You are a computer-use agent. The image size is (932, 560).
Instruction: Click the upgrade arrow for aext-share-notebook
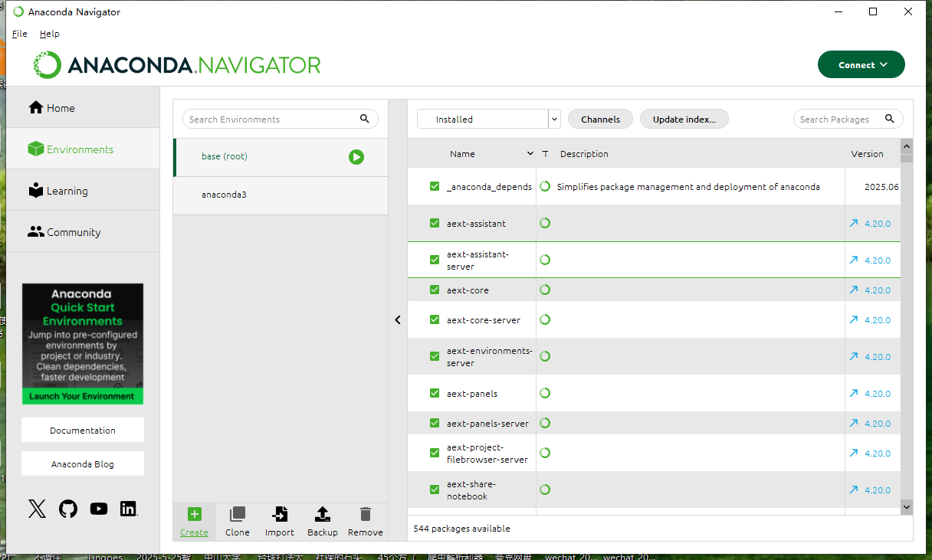click(854, 490)
